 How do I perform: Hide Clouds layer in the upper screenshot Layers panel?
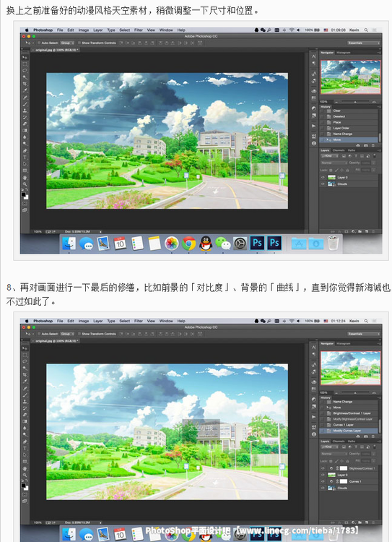tap(323, 184)
